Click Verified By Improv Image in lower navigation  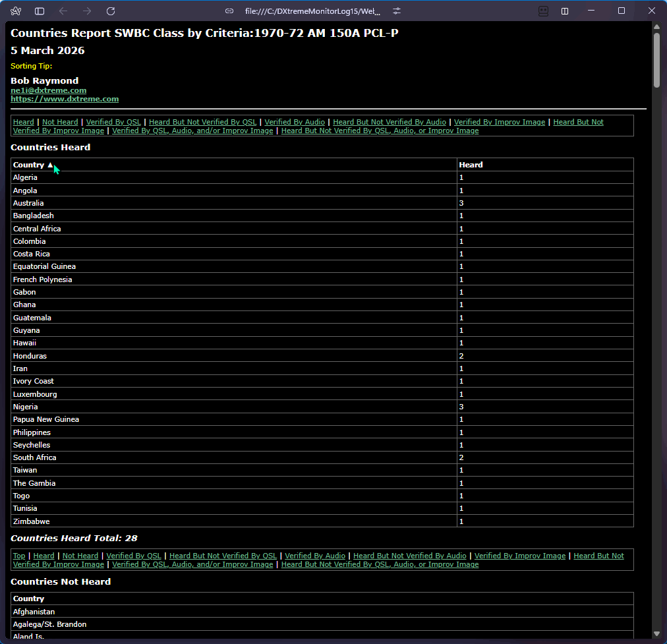[x=520, y=556]
